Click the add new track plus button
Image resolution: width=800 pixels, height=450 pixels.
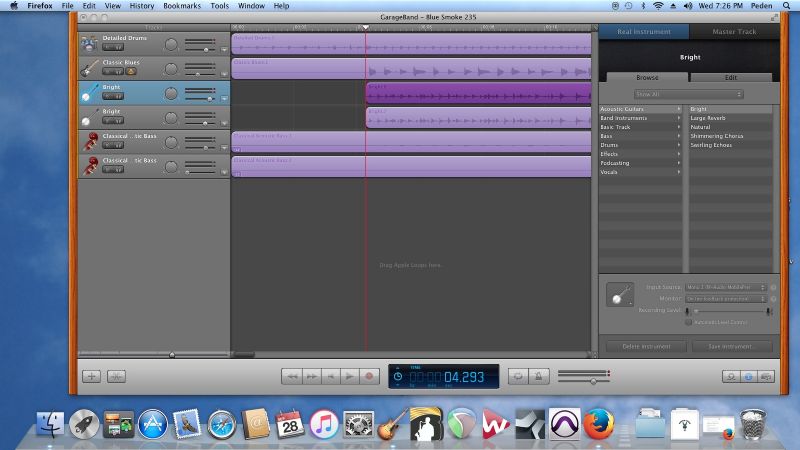[x=91, y=376]
